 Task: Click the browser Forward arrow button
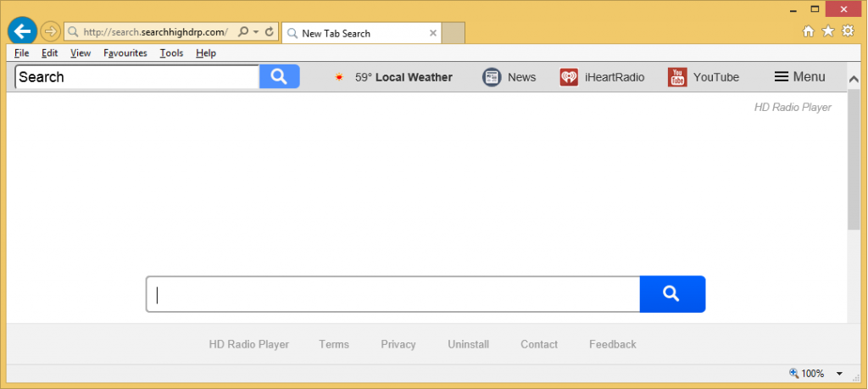pos(50,31)
